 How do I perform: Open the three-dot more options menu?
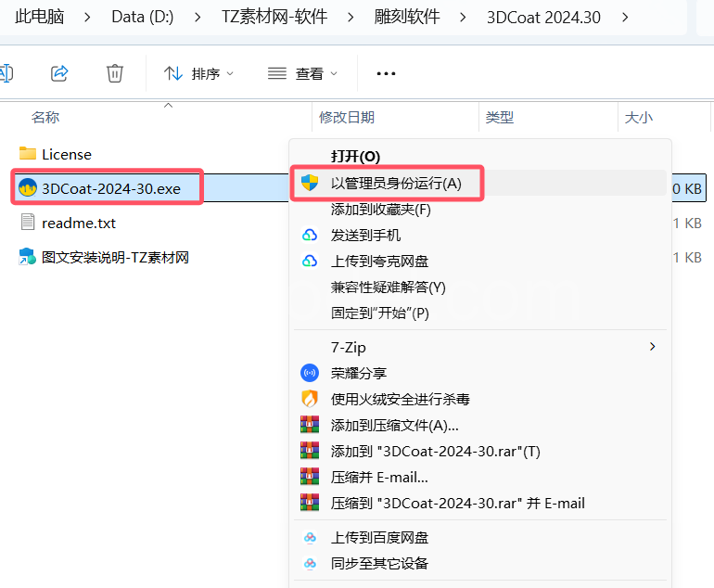pos(386,73)
